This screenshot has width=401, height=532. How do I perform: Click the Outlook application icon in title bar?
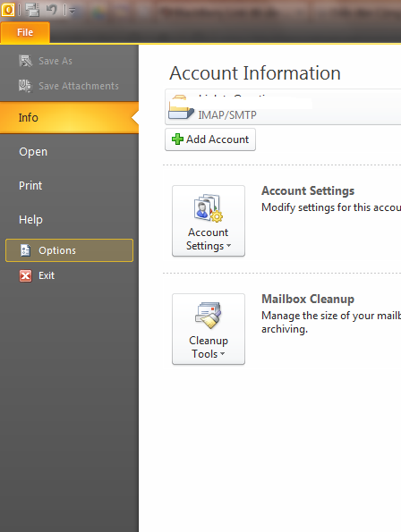point(8,10)
